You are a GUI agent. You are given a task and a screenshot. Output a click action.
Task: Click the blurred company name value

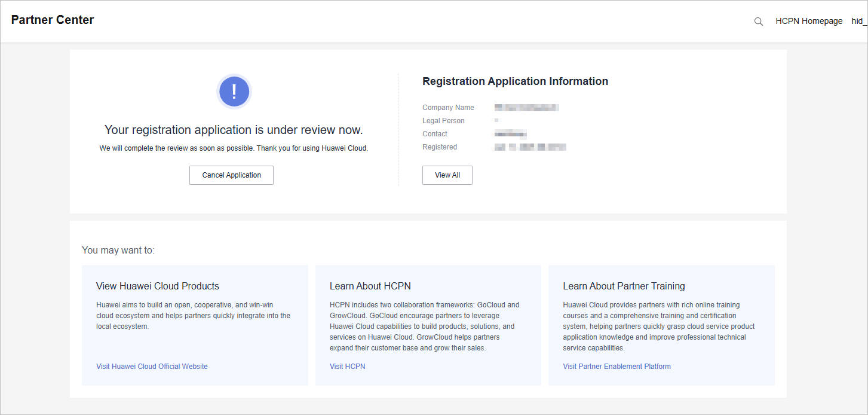526,108
